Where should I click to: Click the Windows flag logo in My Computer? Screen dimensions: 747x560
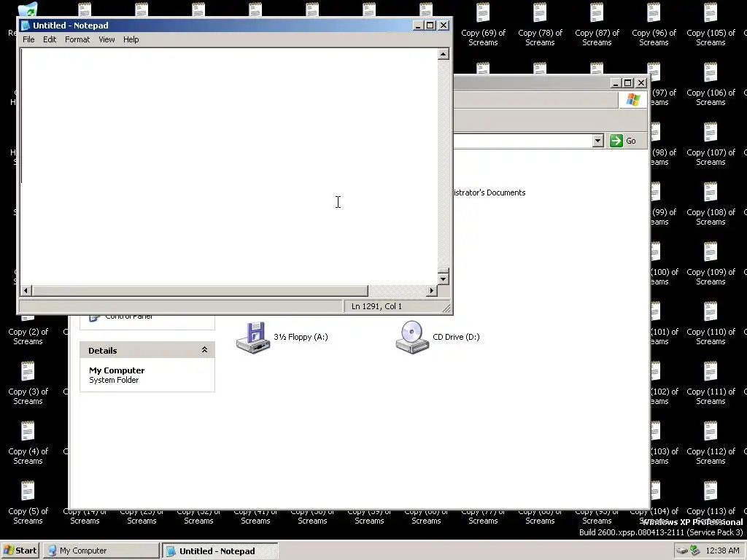pyautogui.click(x=633, y=100)
